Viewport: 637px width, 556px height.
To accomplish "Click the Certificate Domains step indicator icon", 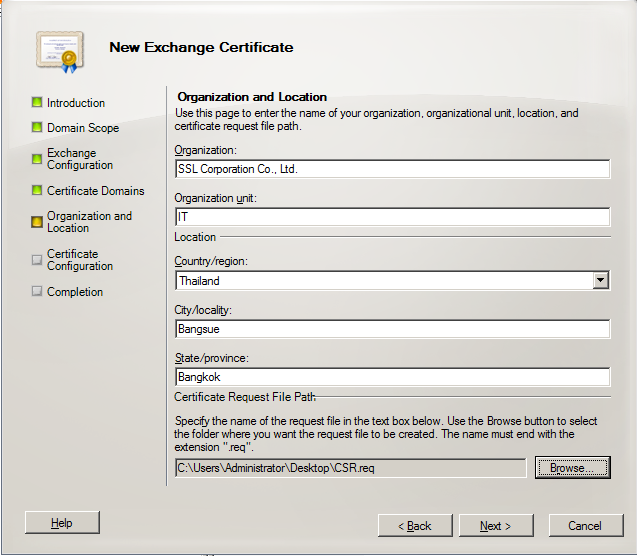I will click(x=37, y=191).
